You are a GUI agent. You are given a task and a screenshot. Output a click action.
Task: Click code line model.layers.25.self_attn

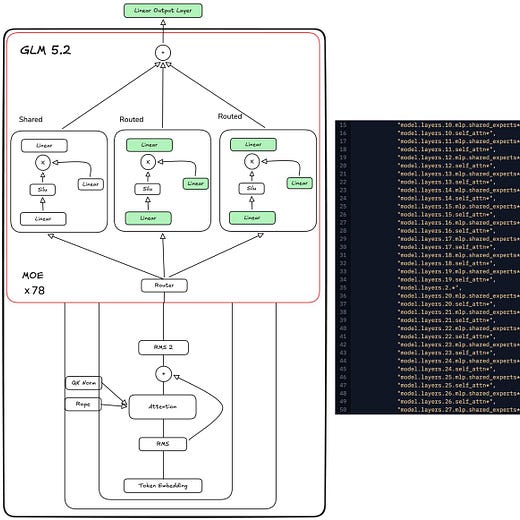446,385
